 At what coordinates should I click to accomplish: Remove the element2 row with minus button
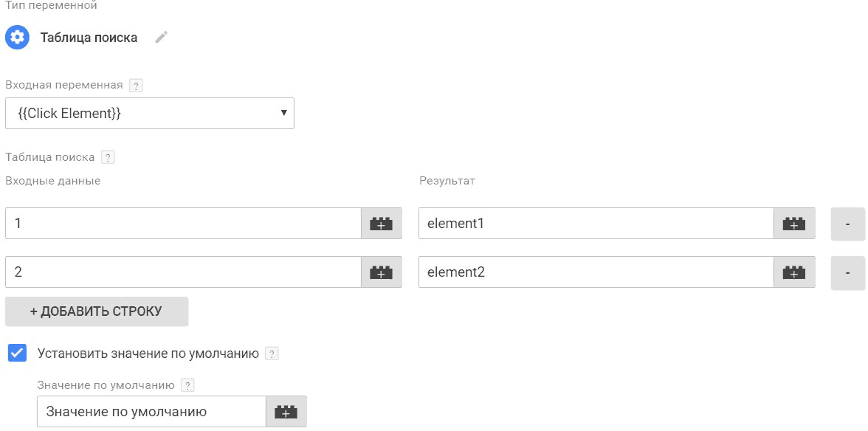click(x=847, y=272)
